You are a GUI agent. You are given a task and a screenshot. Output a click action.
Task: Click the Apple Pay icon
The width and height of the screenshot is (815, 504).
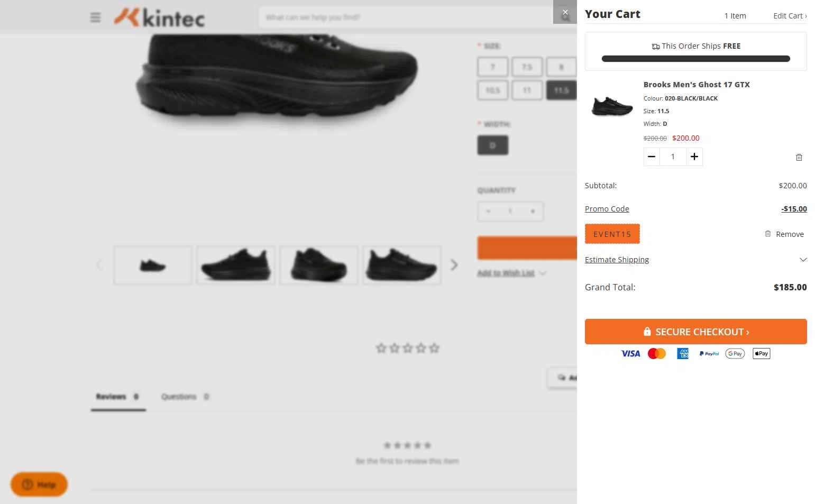coord(762,354)
